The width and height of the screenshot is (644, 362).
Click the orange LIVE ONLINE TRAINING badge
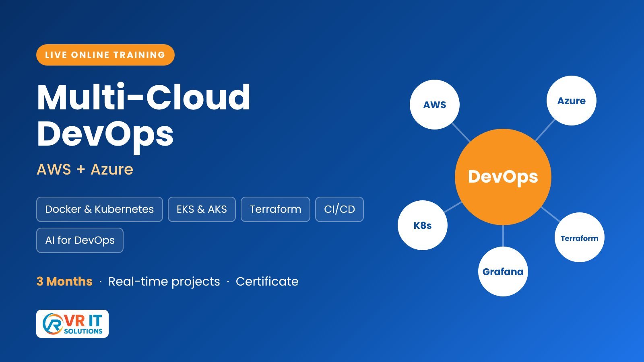click(105, 55)
